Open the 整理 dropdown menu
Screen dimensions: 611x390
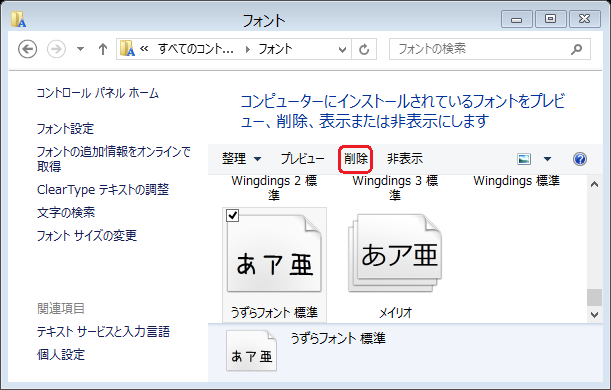[x=241, y=159]
